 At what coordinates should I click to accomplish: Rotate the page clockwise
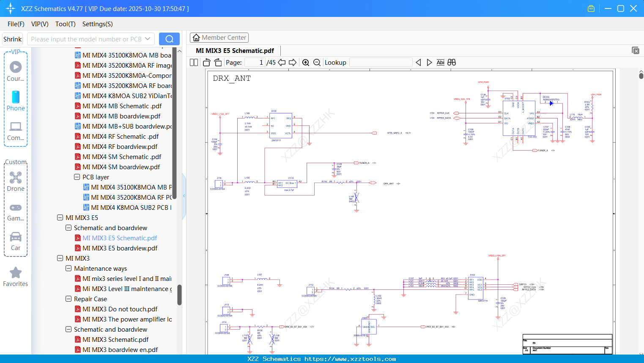click(218, 63)
